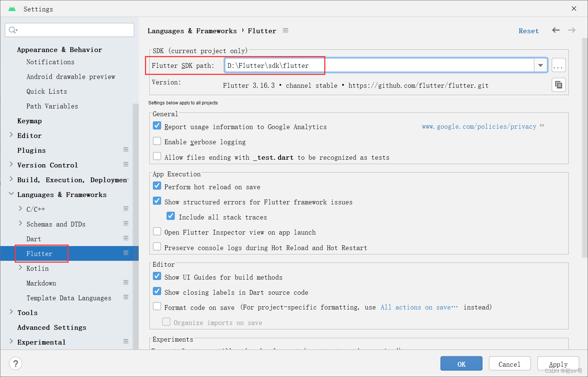Expand the C/C++ node

point(20,209)
